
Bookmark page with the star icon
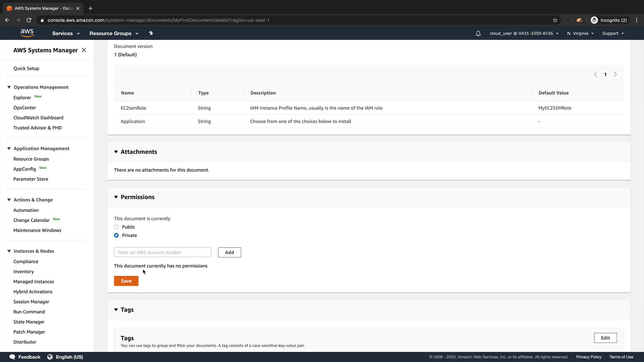[x=555, y=20]
